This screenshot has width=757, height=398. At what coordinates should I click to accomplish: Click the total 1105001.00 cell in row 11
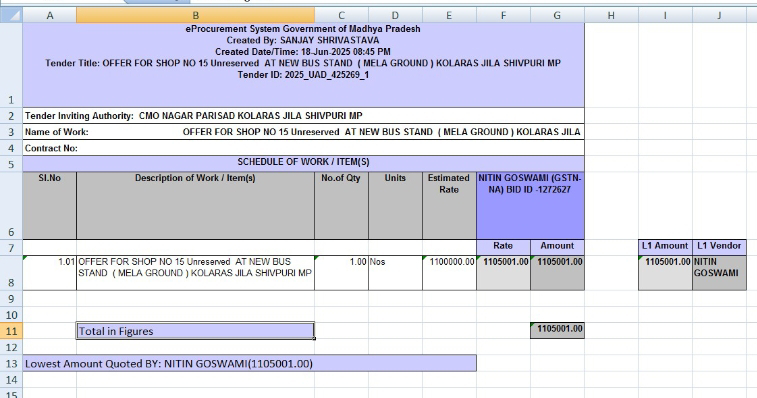[x=557, y=331]
